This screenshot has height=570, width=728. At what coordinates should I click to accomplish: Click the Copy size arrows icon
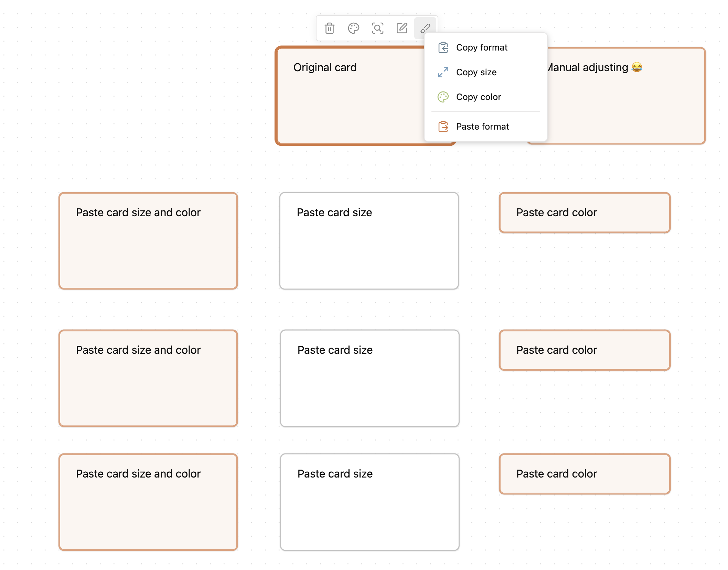(x=443, y=72)
